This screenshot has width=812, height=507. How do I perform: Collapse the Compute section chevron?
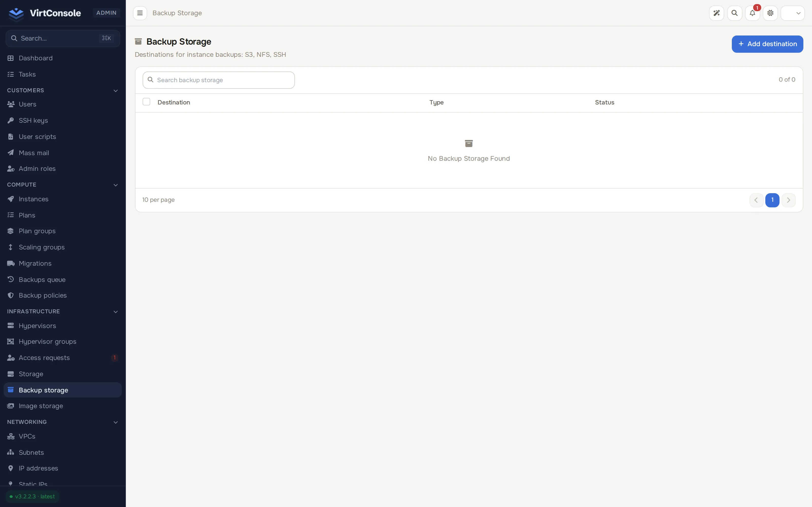pyautogui.click(x=116, y=185)
